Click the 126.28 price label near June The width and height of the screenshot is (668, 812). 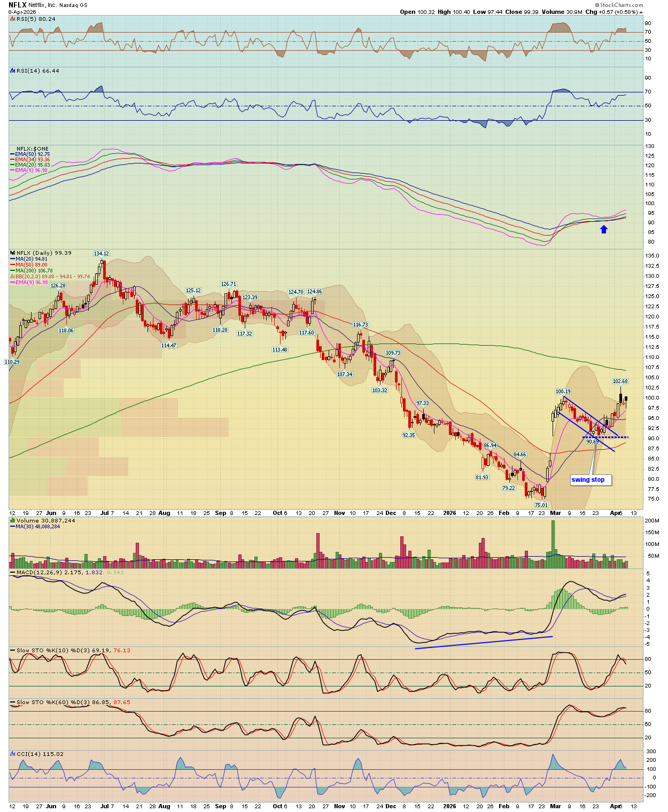click(x=58, y=286)
